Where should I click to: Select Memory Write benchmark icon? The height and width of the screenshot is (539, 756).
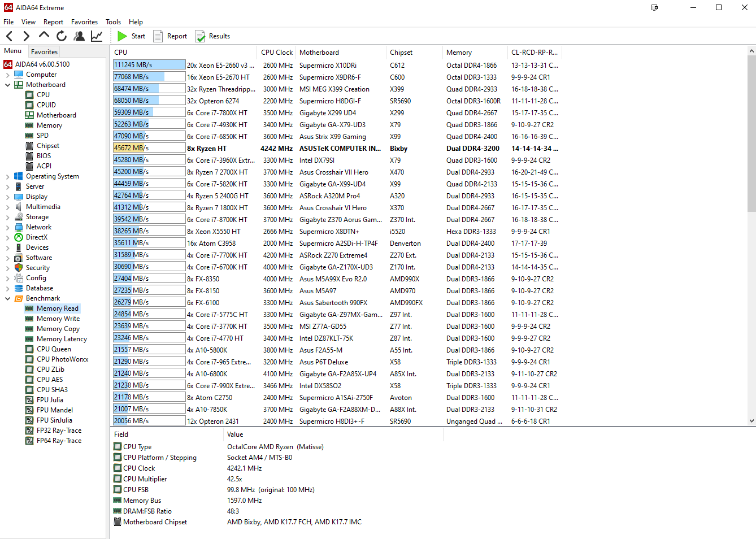[x=29, y=319]
